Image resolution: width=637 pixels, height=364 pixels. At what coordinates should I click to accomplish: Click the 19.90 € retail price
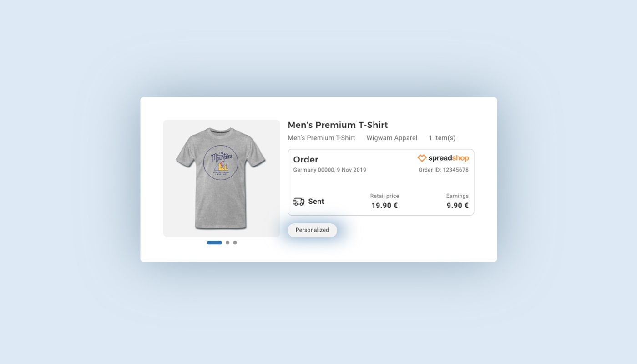384,206
